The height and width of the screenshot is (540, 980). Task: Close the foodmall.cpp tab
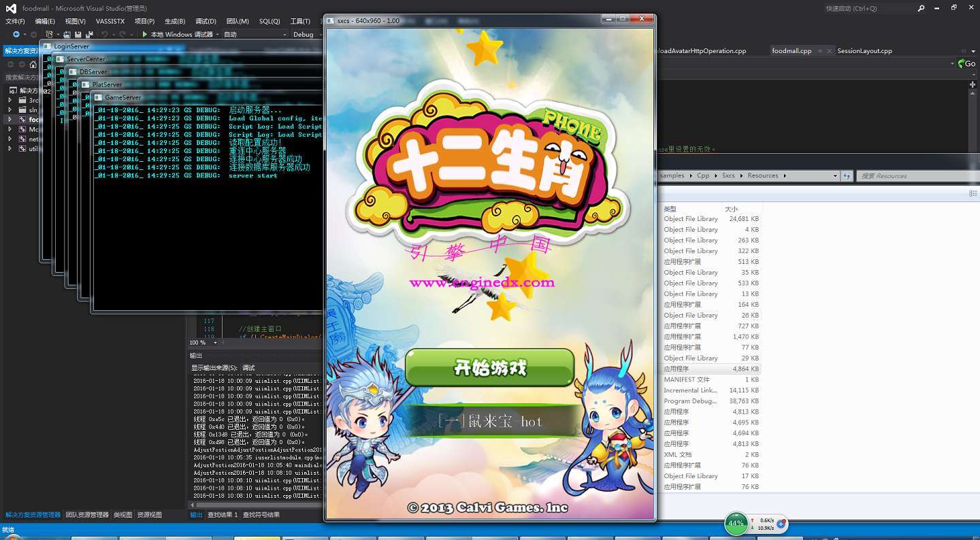[x=830, y=51]
